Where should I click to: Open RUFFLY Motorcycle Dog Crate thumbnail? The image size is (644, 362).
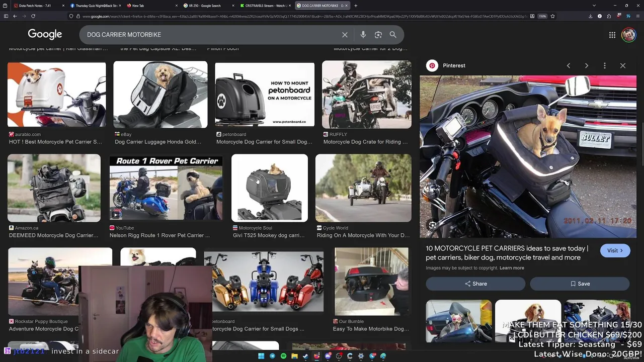click(367, 95)
